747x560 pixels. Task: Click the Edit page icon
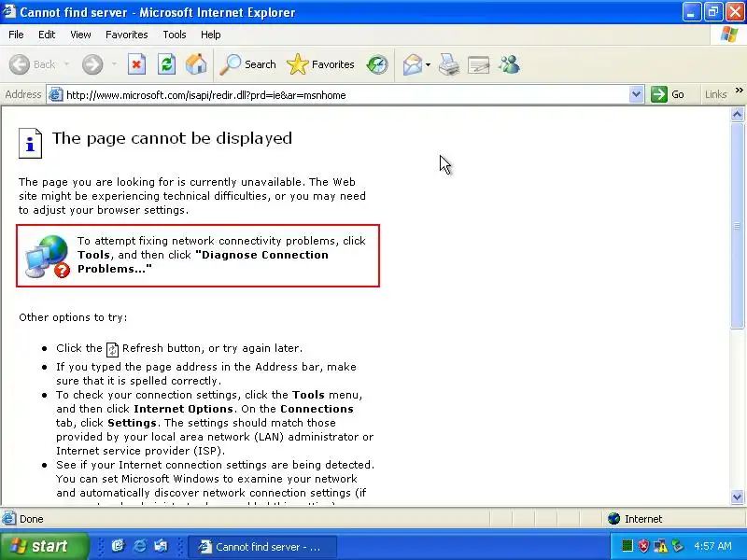[479, 64]
